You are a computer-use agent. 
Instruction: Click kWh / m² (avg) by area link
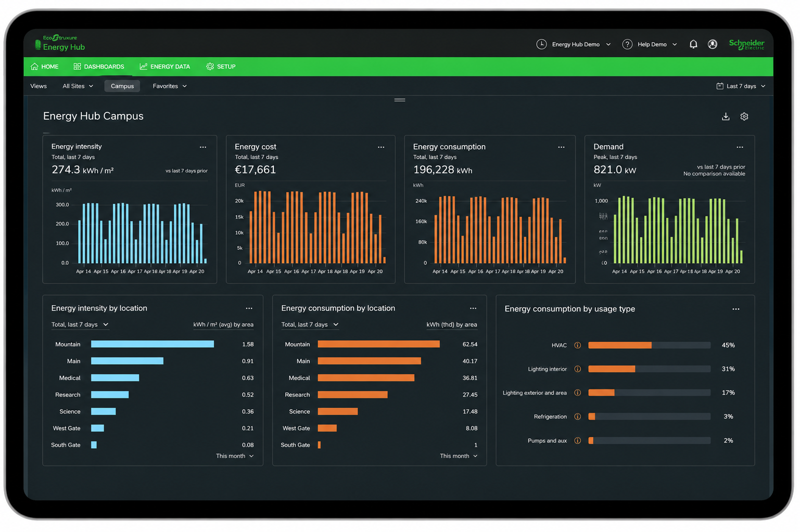(223, 325)
